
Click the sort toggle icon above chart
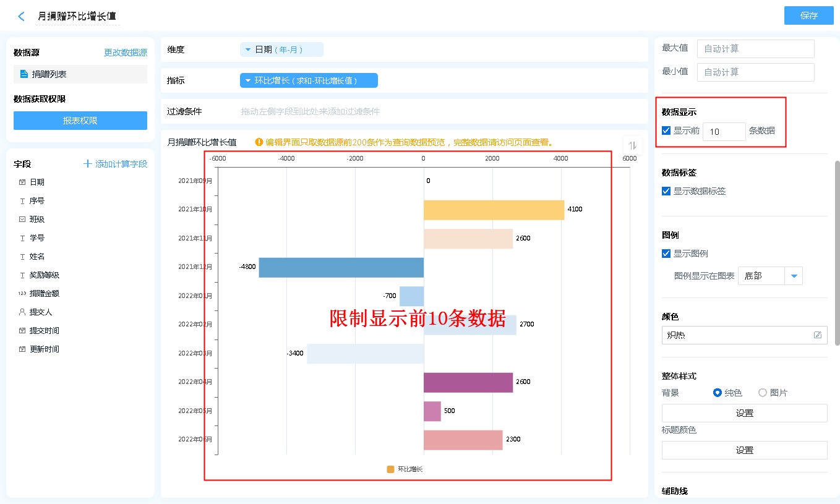pos(632,145)
